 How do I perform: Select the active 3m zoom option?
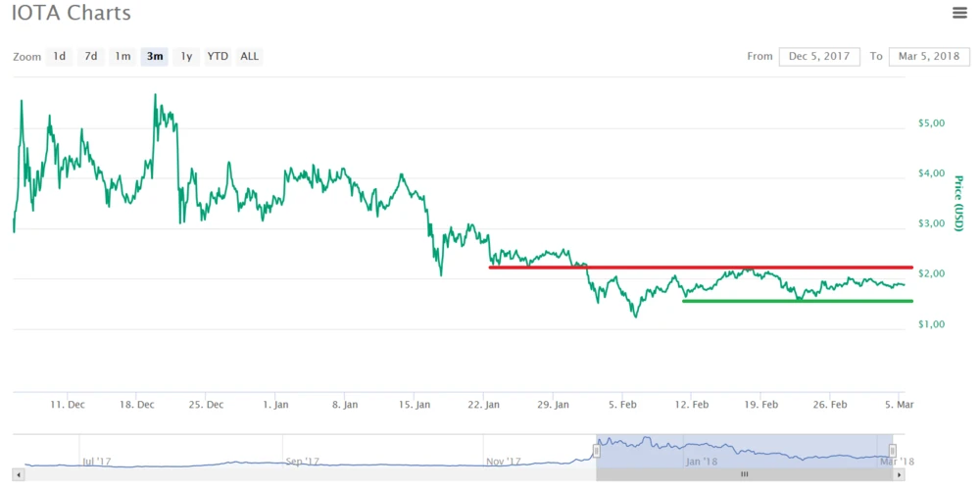pos(155,56)
